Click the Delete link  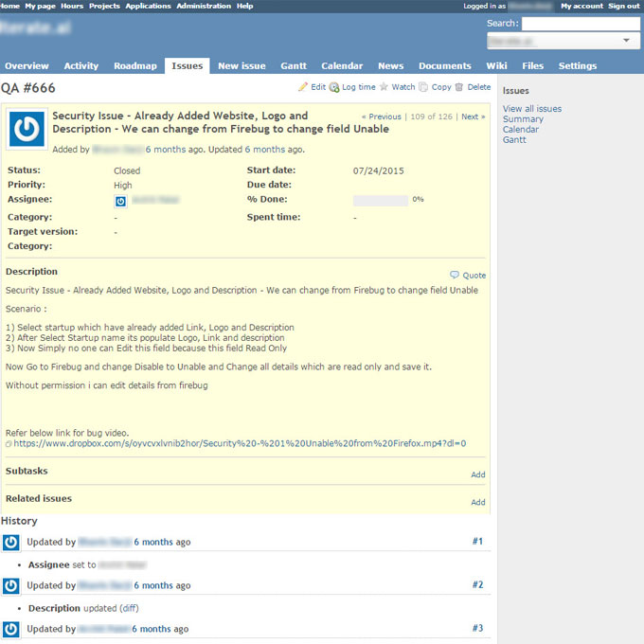point(479,87)
